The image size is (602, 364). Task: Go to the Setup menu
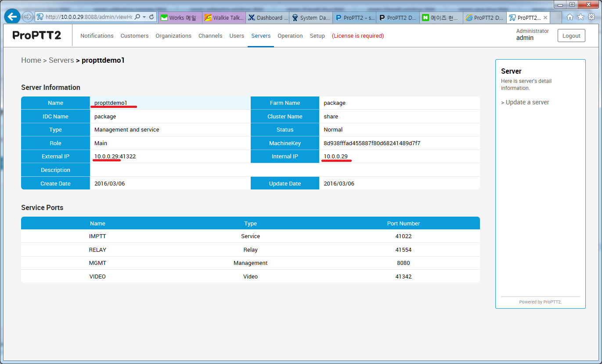click(317, 36)
